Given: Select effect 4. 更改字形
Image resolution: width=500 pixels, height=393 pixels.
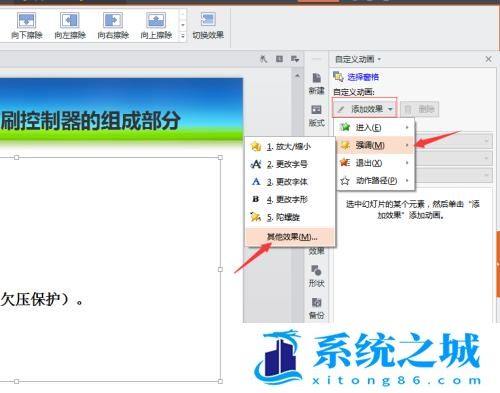Looking at the screenshot, I should 289,199.
